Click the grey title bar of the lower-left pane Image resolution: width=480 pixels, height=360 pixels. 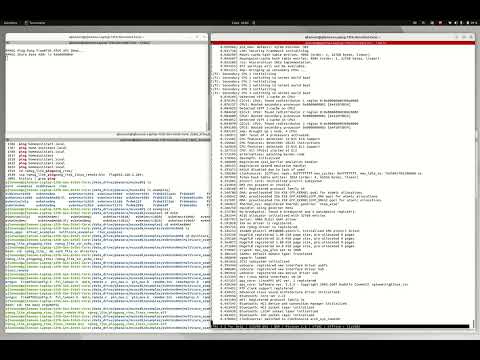tap(108, 140)
